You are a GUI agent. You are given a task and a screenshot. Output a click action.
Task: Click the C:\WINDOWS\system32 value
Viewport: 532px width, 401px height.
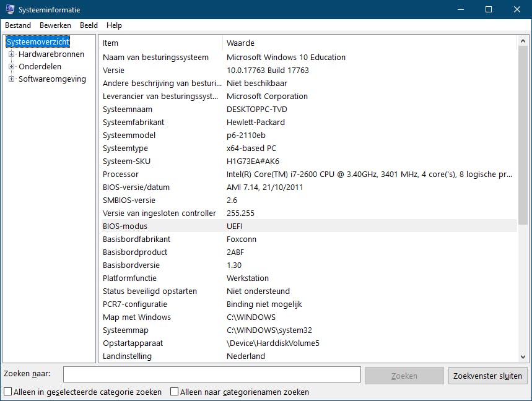click(269, 330)
